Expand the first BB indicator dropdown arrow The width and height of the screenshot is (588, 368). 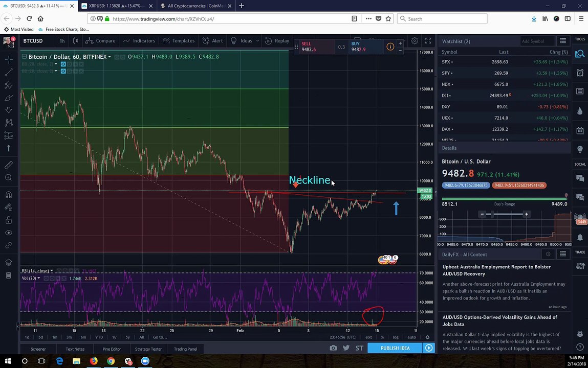pos(56,64)
